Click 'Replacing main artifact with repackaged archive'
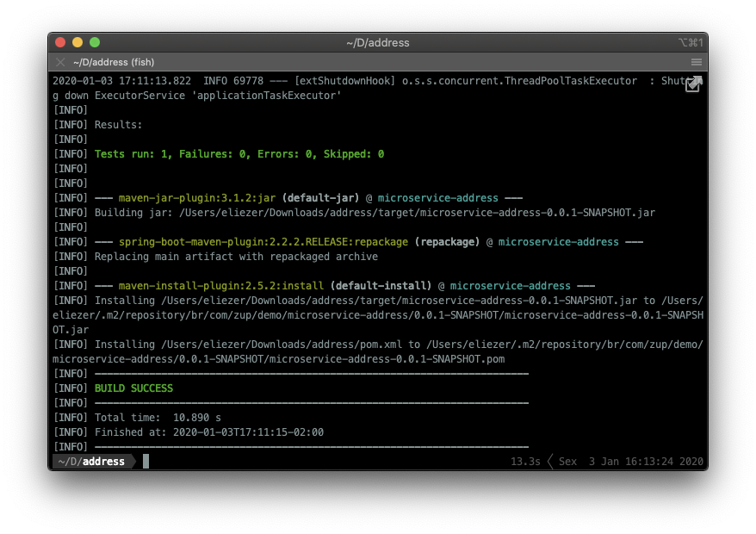Image resolution: width=756 pixels, height=534 pixels. point(236,257)
